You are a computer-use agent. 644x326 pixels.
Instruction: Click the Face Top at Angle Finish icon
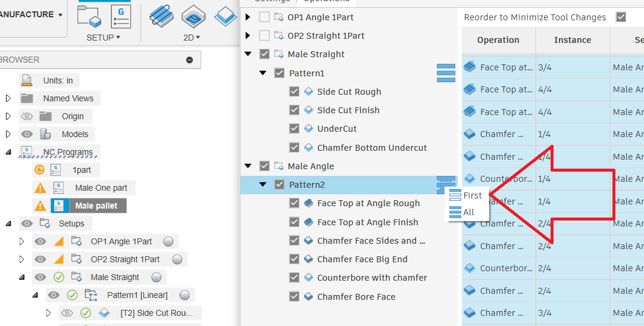tap(308, 222)
